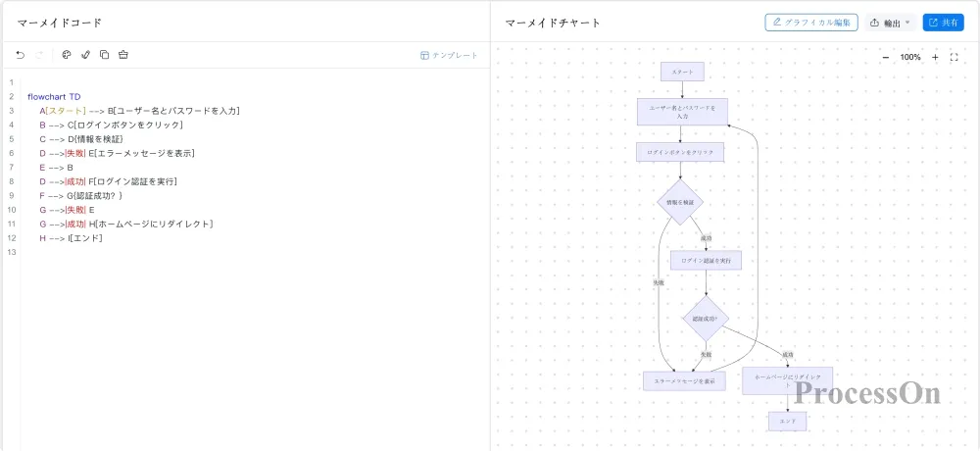Click the グラフィカル編集 button
This screenshot has height=451, width=980.
coord(811,23)
